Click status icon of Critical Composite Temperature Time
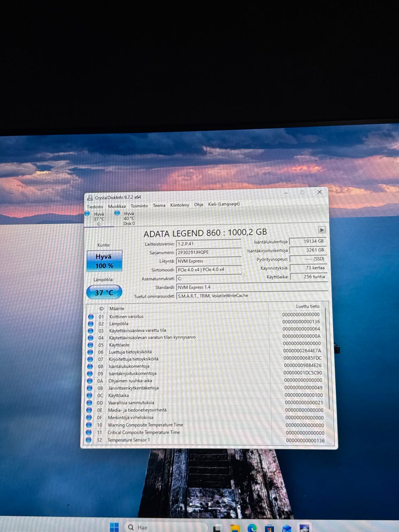 [x=89, y=433]
